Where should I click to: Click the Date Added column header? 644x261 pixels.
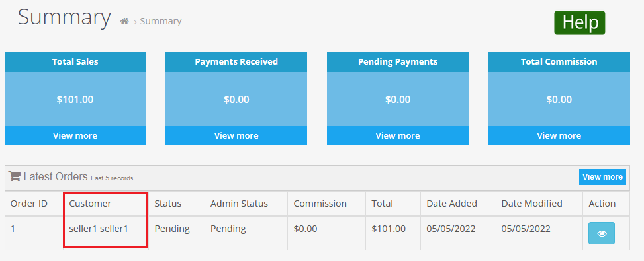click(452, 204)
